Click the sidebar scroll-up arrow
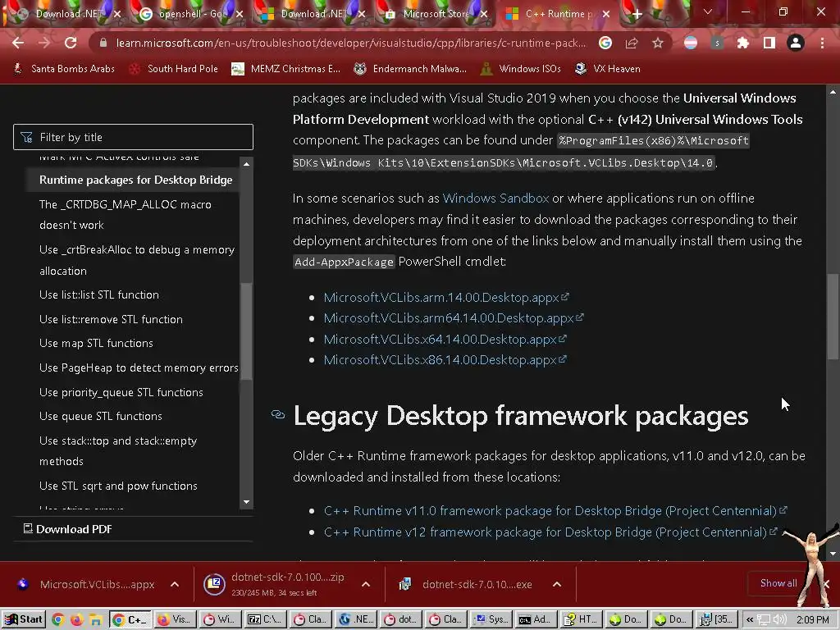Screen dimensions: 840x630 (246, 164)
